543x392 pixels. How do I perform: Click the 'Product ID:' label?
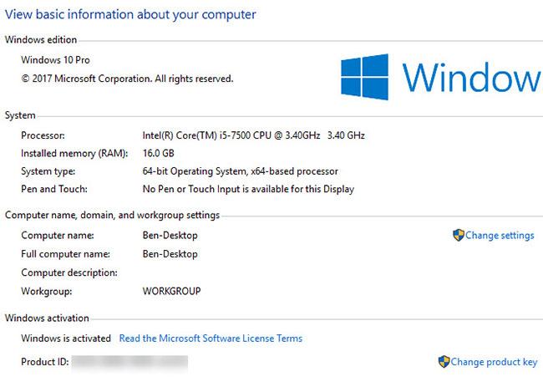pos(45,362)
